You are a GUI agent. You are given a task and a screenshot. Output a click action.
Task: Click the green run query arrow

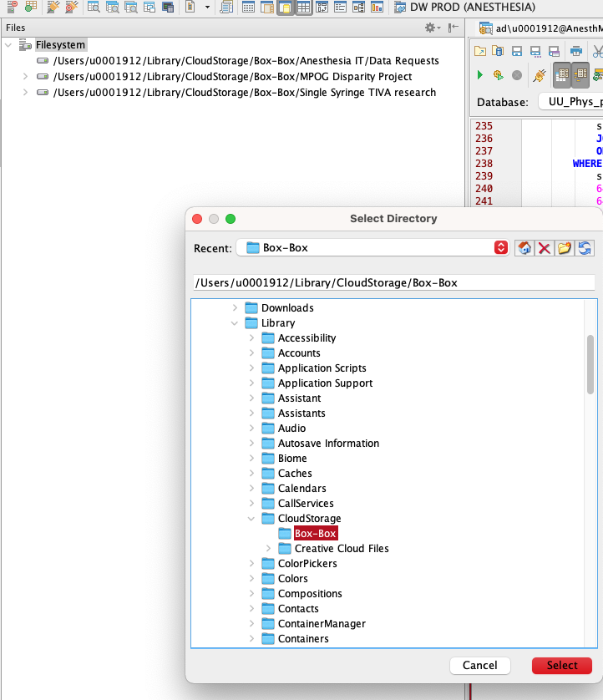point(479,75)
